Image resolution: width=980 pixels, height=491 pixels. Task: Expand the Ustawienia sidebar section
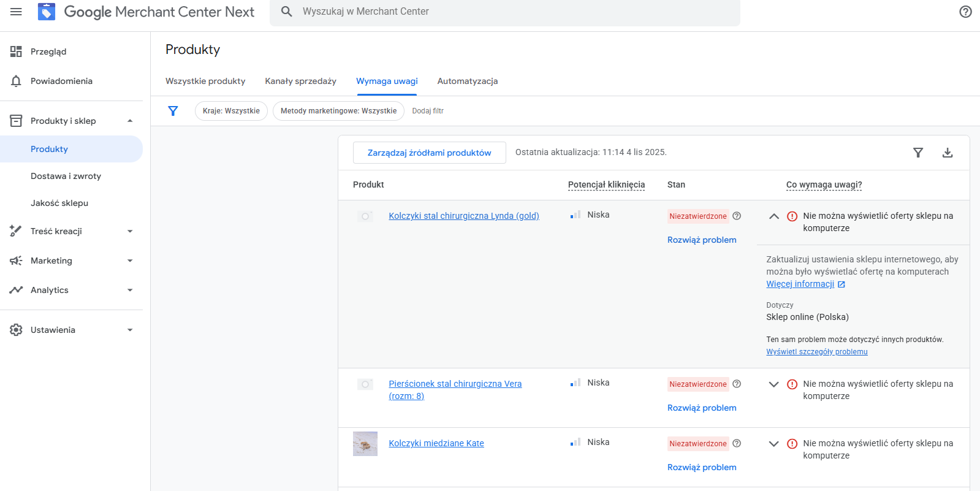[129, 330]
